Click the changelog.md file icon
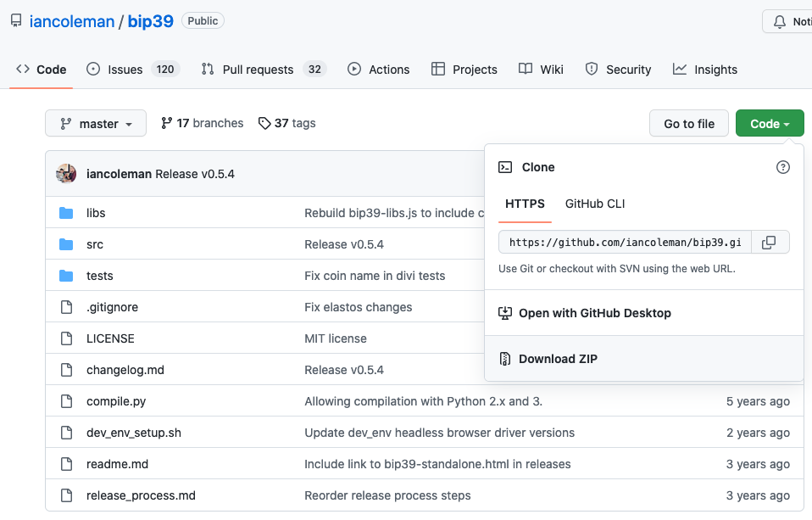 66,370
